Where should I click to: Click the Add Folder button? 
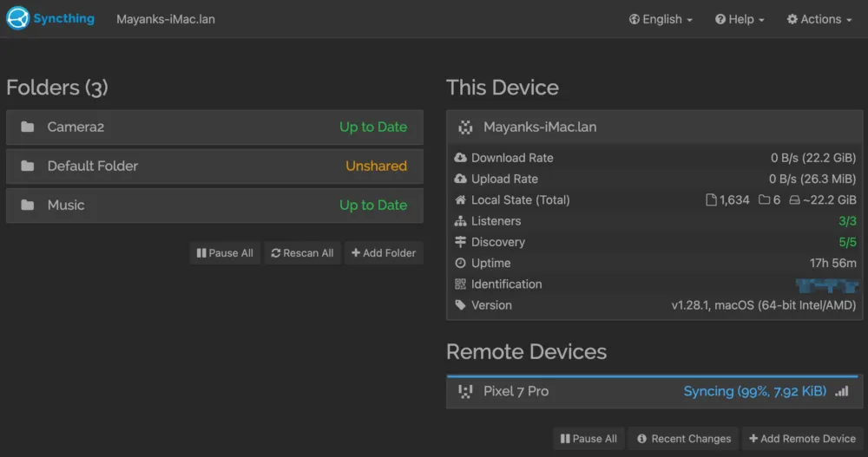(384, 253)
